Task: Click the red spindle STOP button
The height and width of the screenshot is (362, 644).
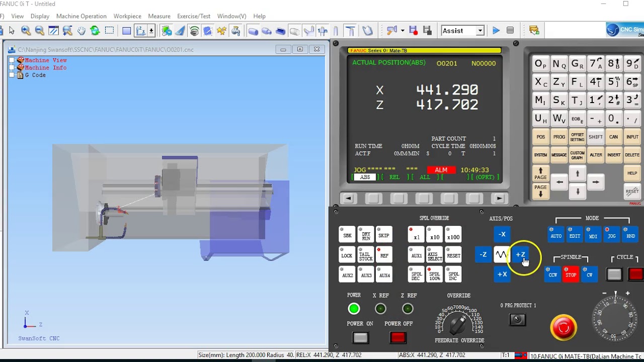Action: click(x=571, y=275)
